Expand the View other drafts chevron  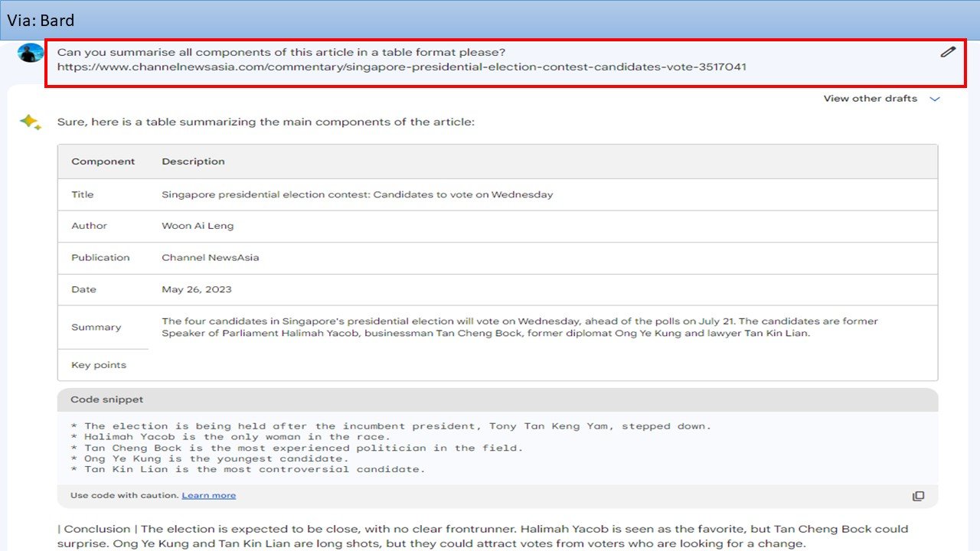(934, 99)
